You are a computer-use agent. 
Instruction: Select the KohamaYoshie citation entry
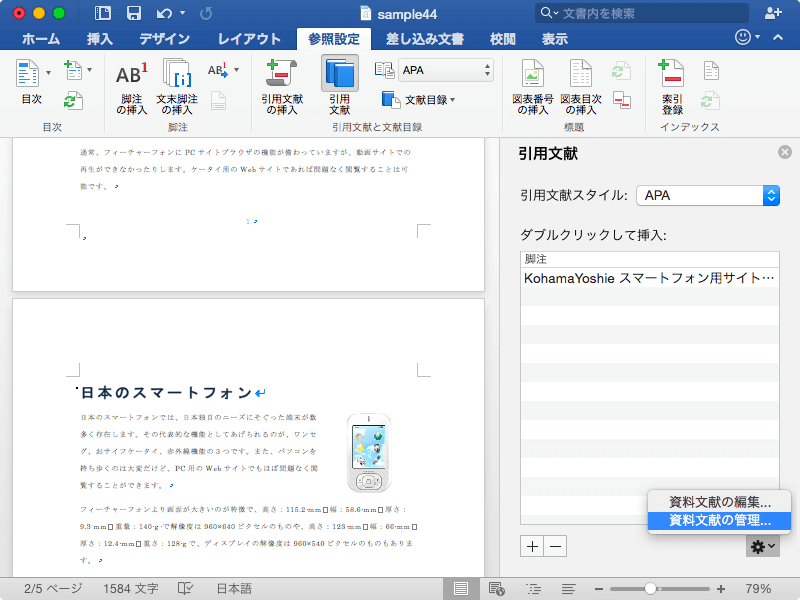(649, 278)
